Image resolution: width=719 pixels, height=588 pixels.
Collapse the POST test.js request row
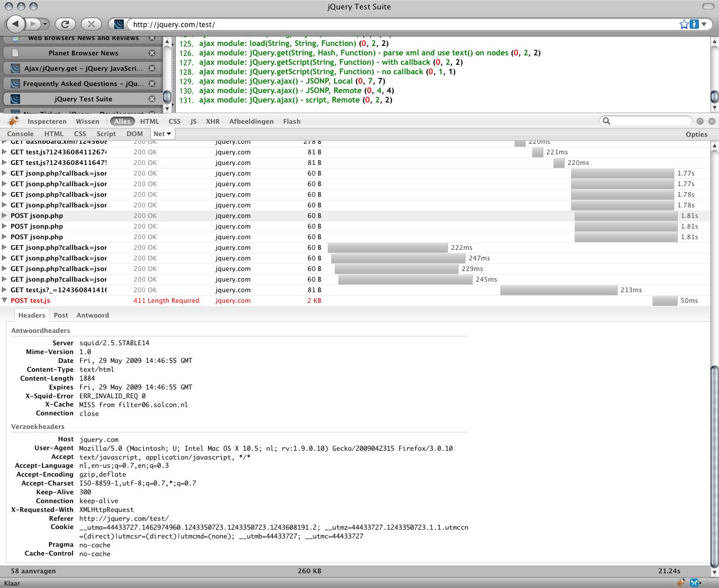[x=5, y=300]
